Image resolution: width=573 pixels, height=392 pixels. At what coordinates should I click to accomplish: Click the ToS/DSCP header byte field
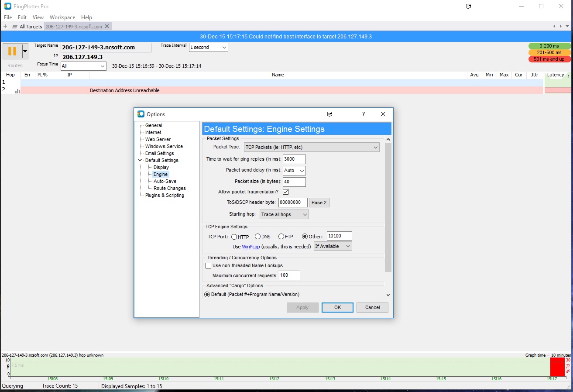pyautogui.click(x=292, y=203)
